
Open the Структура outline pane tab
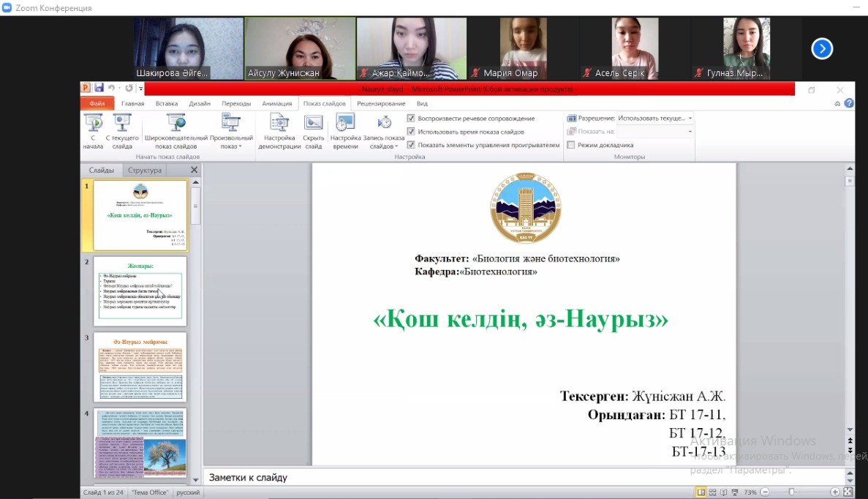click(x=144, y=170)
